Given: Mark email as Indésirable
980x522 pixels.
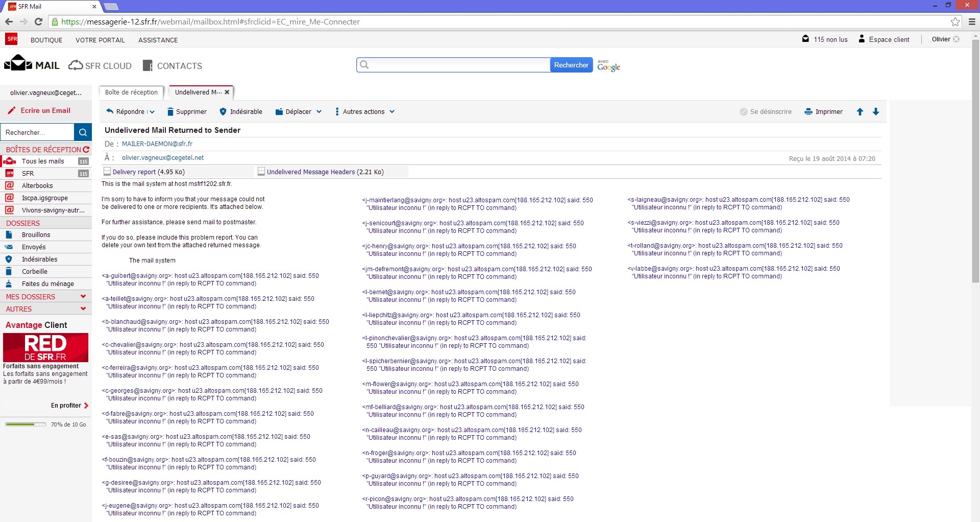Looking at the screenshot, I should pos(240,112).
